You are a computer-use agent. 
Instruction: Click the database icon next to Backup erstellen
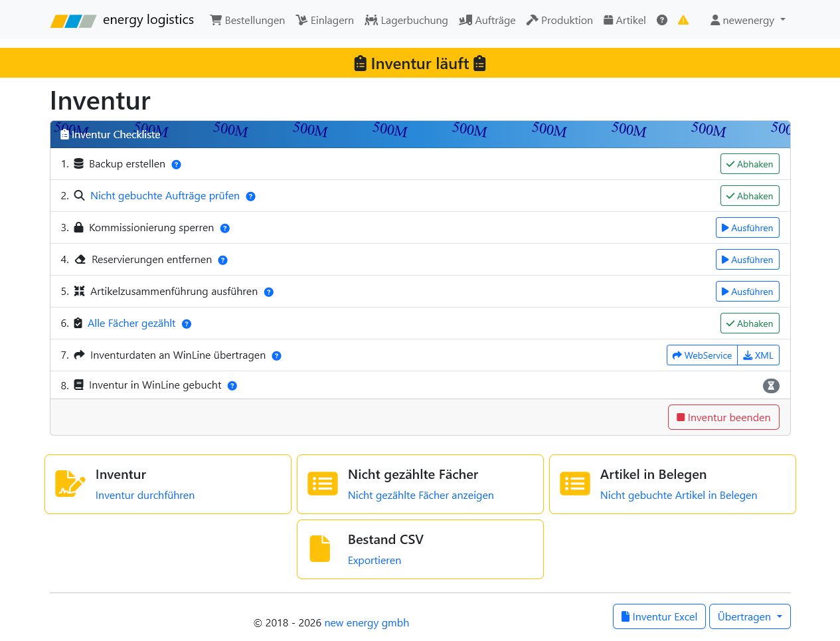pos(78,163)
